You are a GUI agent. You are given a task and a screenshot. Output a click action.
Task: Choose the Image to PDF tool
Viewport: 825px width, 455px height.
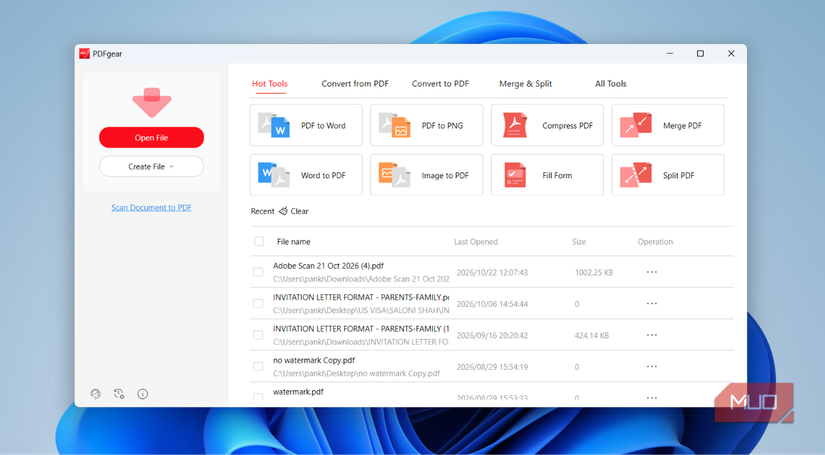pyautogui.click(x=426, y=175)
